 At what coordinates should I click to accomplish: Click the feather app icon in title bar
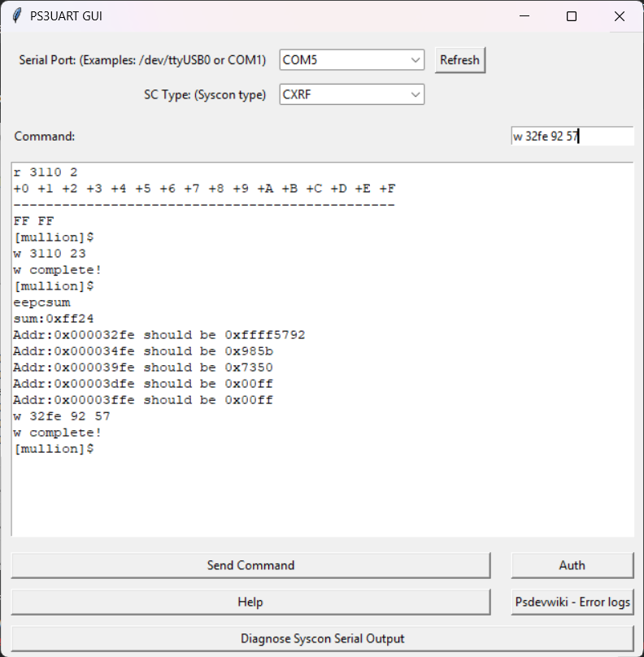pos(15,16)
